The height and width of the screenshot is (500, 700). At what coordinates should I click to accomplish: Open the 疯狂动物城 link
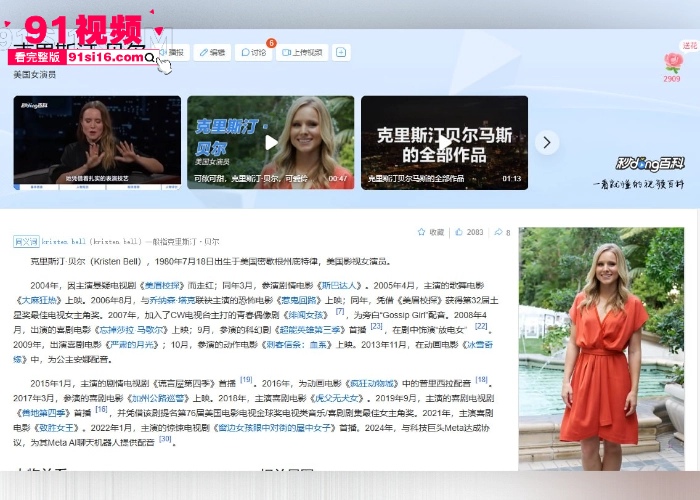(x=371, y=383)
